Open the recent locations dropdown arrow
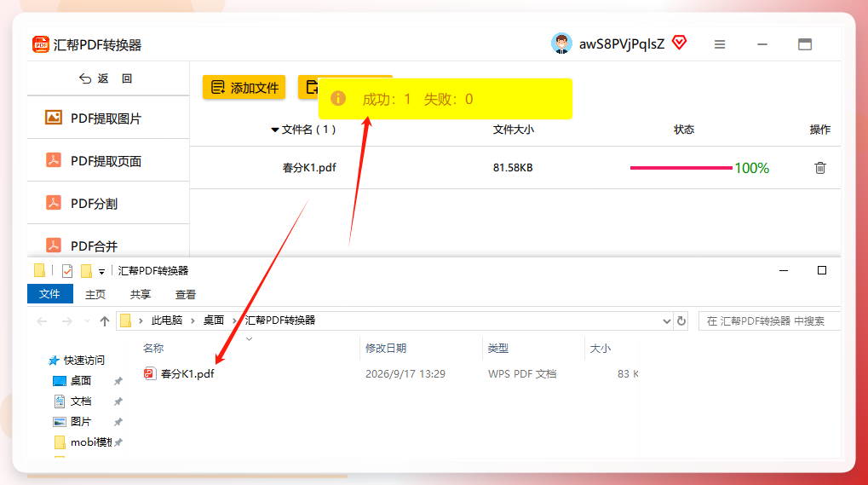The width and height of the screenshot is (868, 485). point(87,321)
